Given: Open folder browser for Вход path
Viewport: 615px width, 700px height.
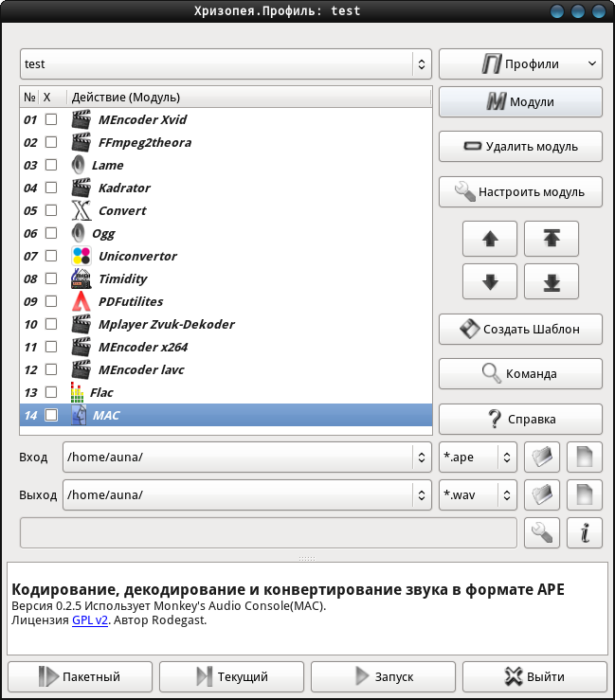Looking at the screenshot, I should (x=542, y=458).
